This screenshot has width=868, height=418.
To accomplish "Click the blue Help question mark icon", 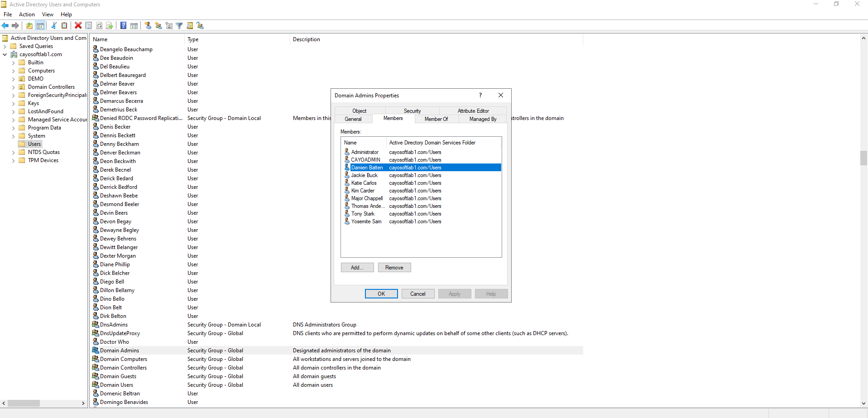I will pyautogui.click(x=123, y=26).
